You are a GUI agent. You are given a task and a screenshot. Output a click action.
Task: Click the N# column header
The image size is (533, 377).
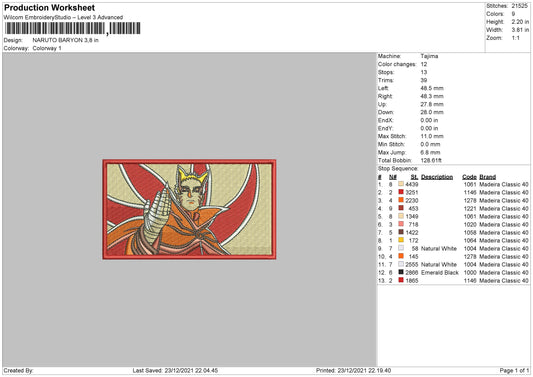pos(393,177)
